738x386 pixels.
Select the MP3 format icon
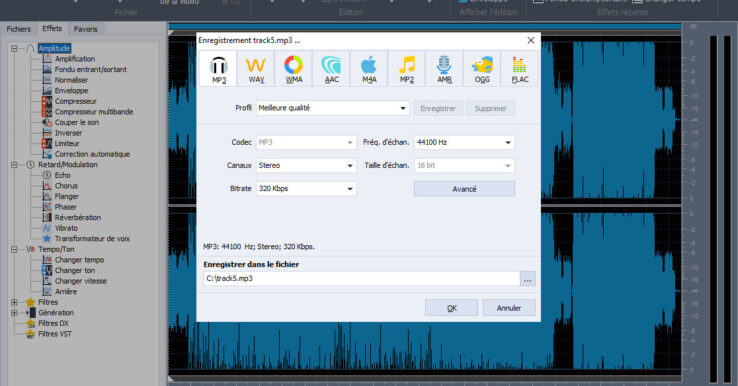click(x=218, y=69)
